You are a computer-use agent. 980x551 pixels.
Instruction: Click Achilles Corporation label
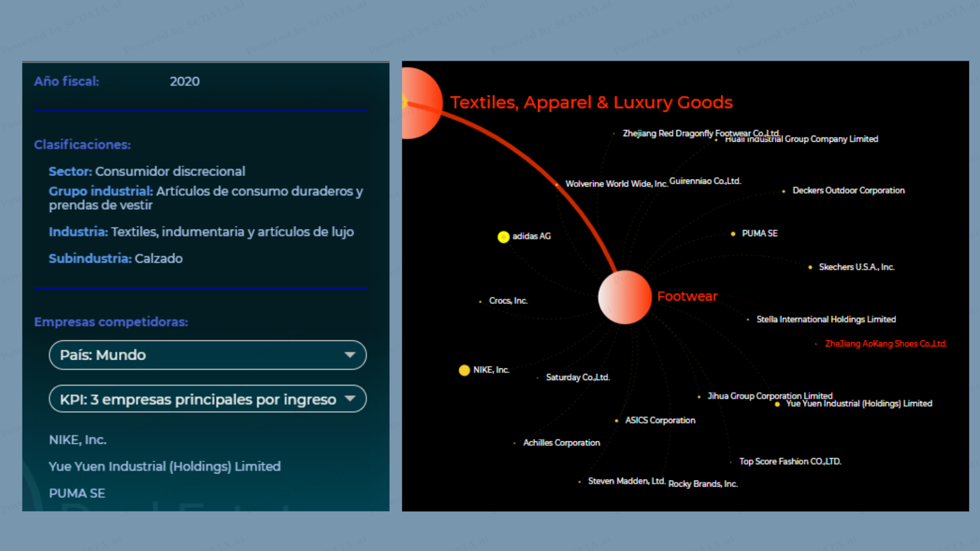561,443
